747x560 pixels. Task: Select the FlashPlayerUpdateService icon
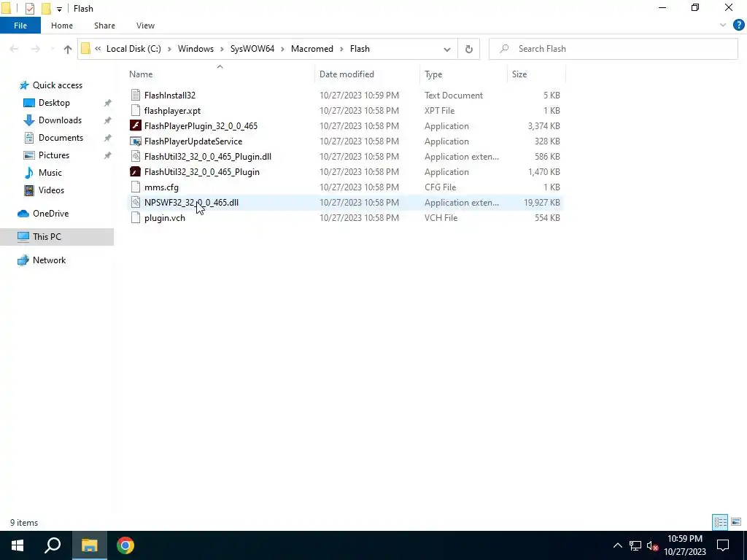click(x=136, y=141)
